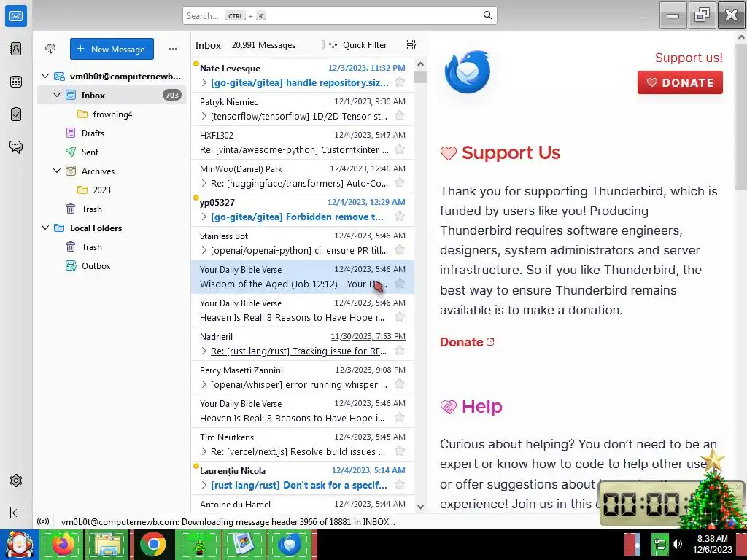747x560 pixels.
Task: Expand the Stainless Bot openai-python thread
Action: click(204, 250)
